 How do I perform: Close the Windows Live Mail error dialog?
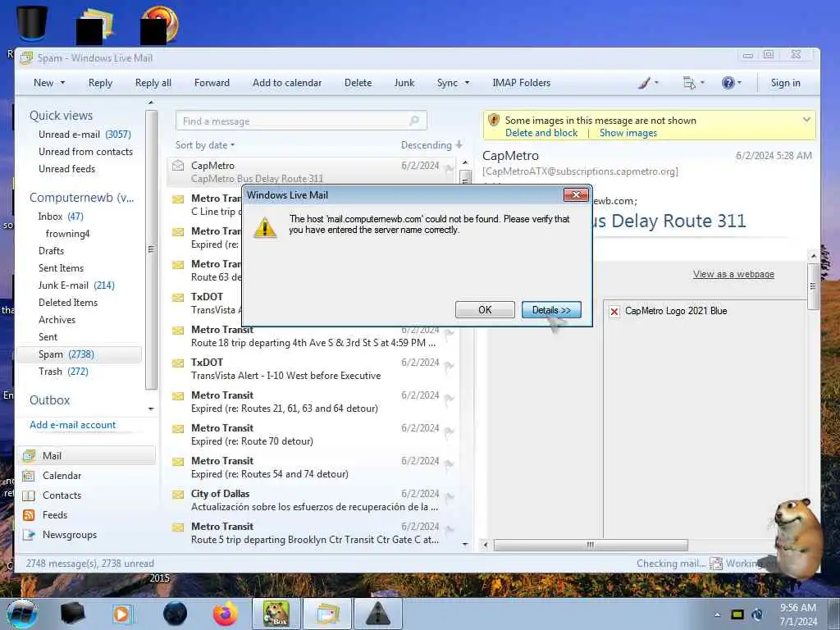point(576,194)
